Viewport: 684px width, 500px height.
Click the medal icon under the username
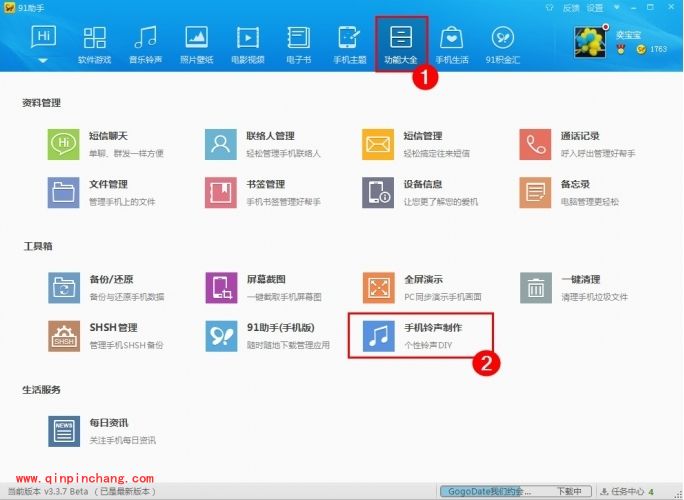tap(620, 49)
